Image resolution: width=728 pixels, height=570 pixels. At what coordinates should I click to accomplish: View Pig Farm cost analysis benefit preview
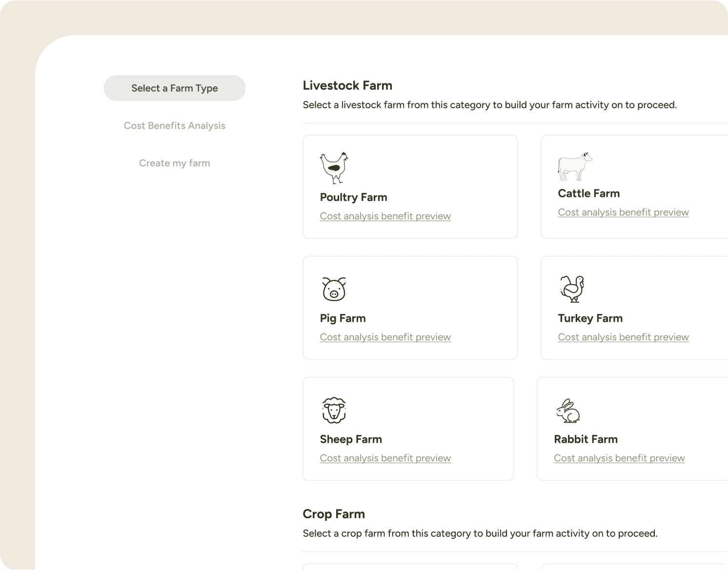[385, 337]
